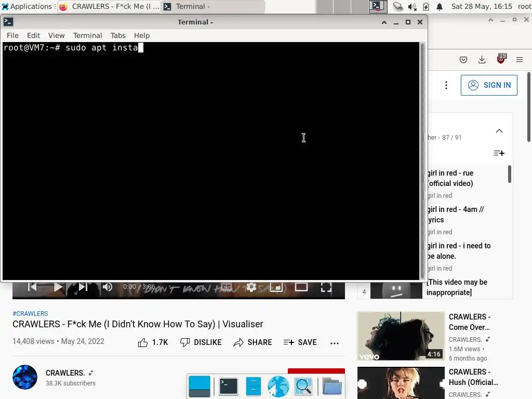Click the previous video button in the player
This screenshot has height=399, width=532.
pyautogui.click(x=32, y=287)
